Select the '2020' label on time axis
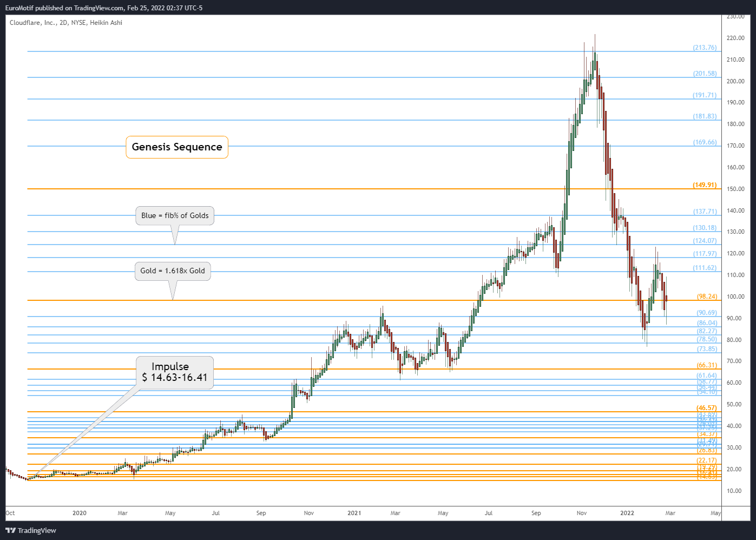 click(79, 513)
